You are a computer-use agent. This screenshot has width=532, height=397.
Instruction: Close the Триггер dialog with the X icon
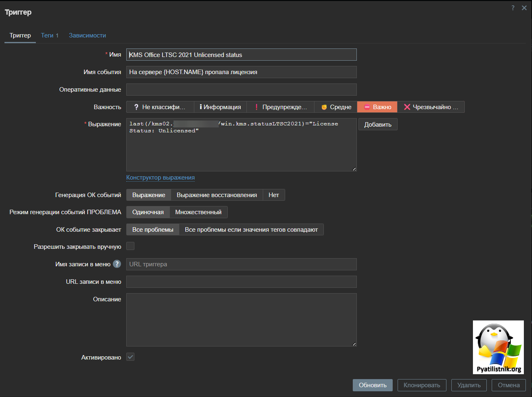pyautogui.click(x=524, y=8)
